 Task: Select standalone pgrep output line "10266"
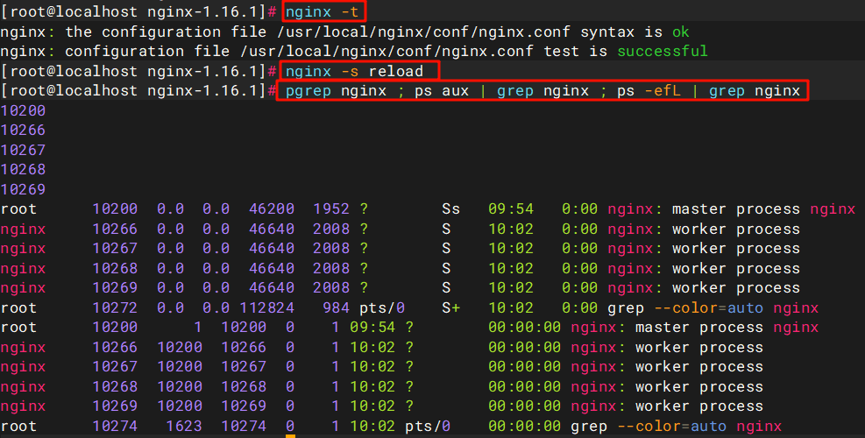pos(23,130)
